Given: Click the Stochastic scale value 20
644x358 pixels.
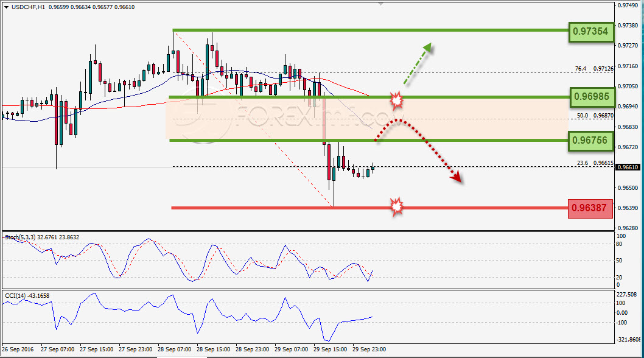Looking at the screenshot, I should tap(620, 278).
